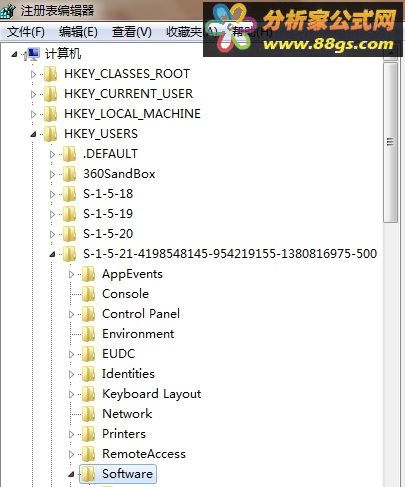Screen dimensions: 405x487
Task: Open the 查看(V) menu
Action: tap(132, 32)
